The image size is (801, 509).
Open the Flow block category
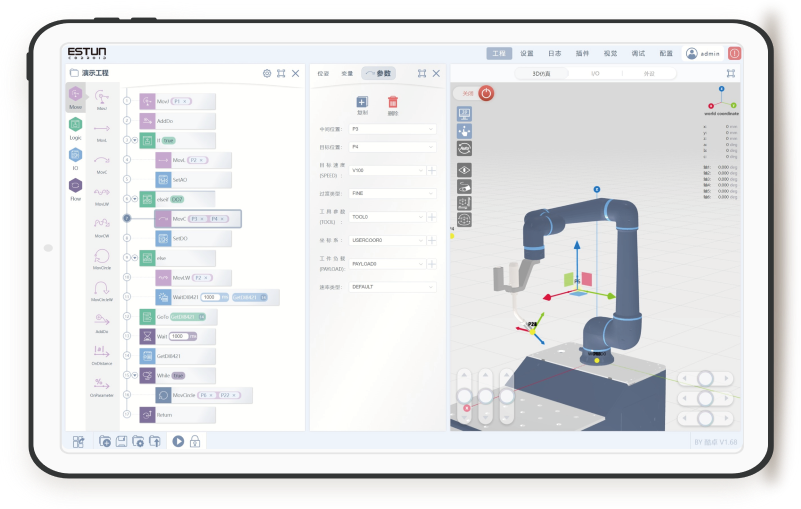coord(76,189)
